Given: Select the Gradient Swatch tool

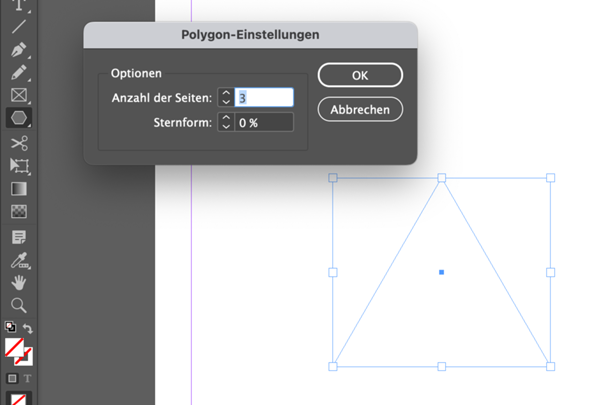Looking at the screenshot, I should click(x=19, y=189).
